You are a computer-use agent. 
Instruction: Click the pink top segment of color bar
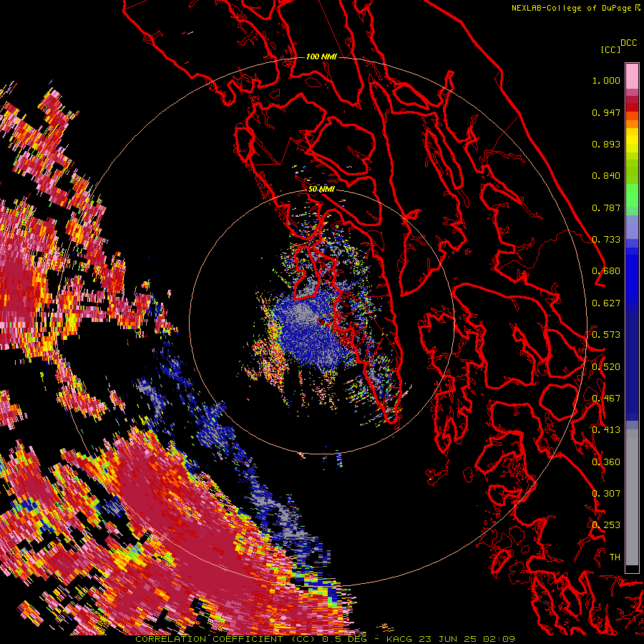pyautogui.click(x=632, y=76)
